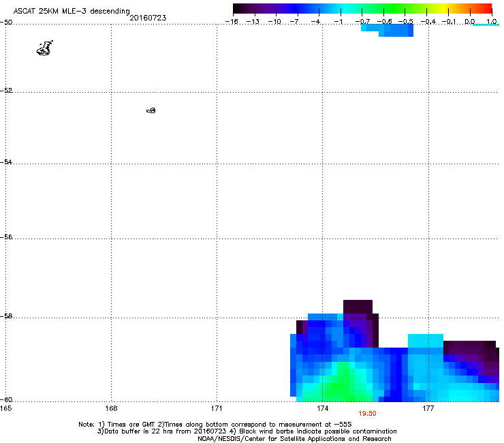Click the -0.4 color bar label

point(428,22)
